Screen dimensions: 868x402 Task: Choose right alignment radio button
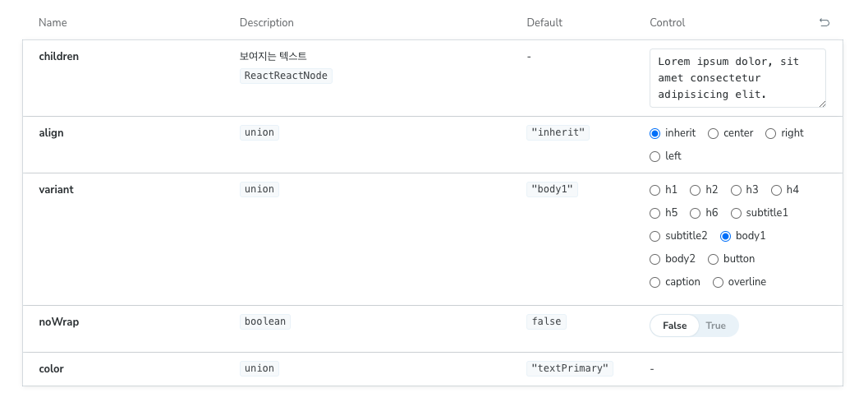(x=770, y=133)
